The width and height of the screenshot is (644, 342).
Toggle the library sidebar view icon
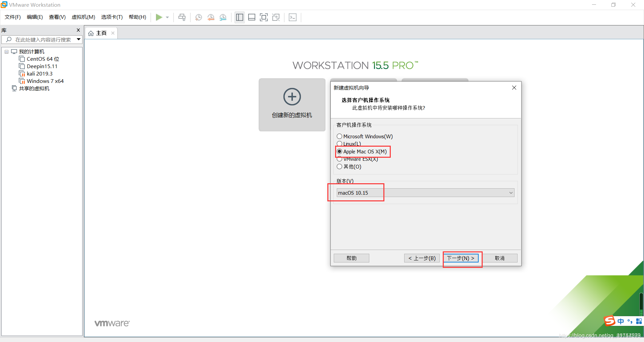click(x=239, y=17)
